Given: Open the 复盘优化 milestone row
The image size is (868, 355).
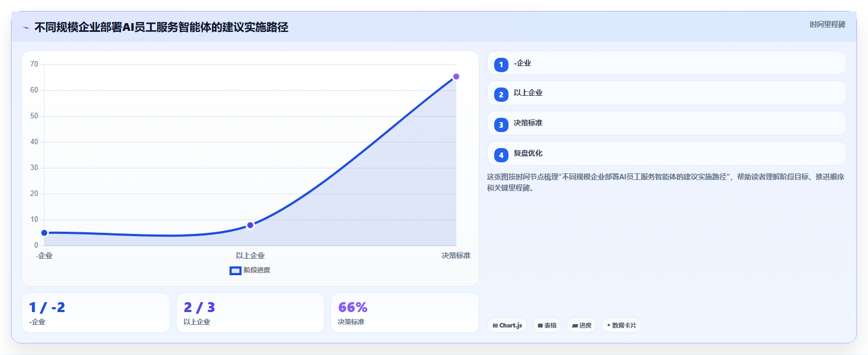Looking at the screenshot, I should 667,154.
